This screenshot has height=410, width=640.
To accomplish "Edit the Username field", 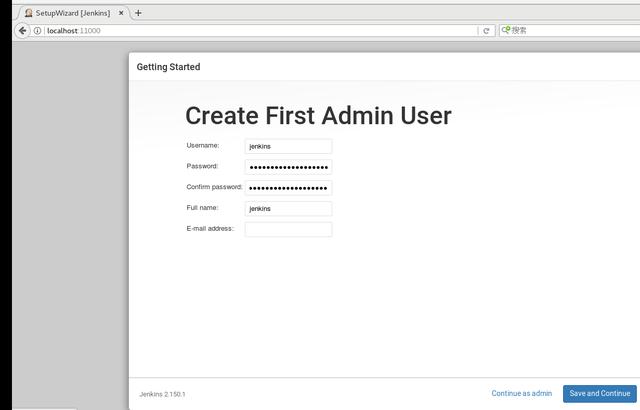I will [x=288, y=146].
